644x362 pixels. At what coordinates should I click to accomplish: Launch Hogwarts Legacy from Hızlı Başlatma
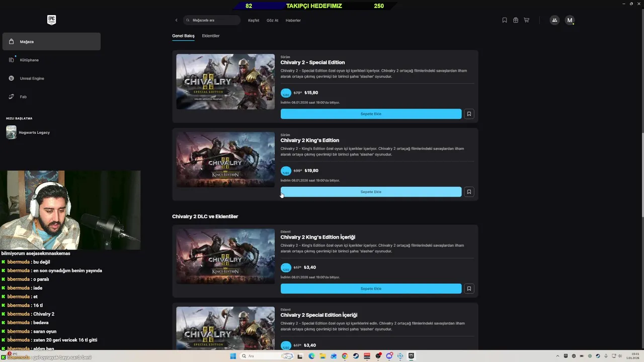point(34,132)
